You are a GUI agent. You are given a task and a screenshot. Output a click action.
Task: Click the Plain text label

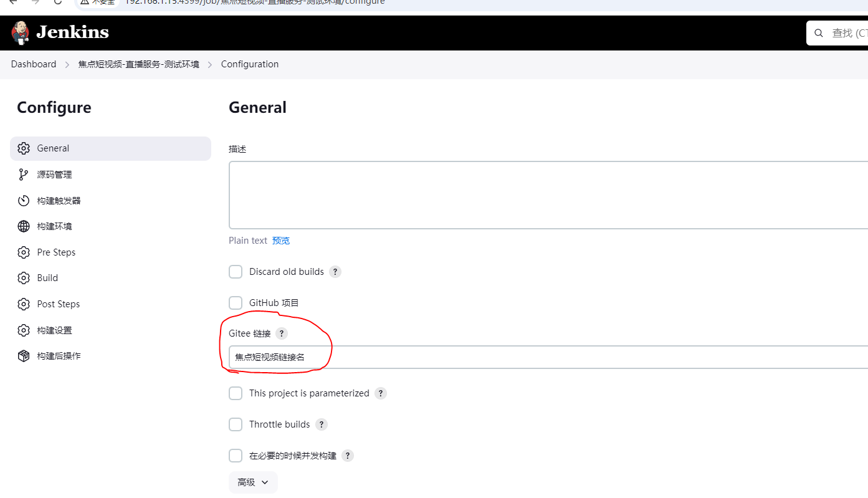coord(248,241)
